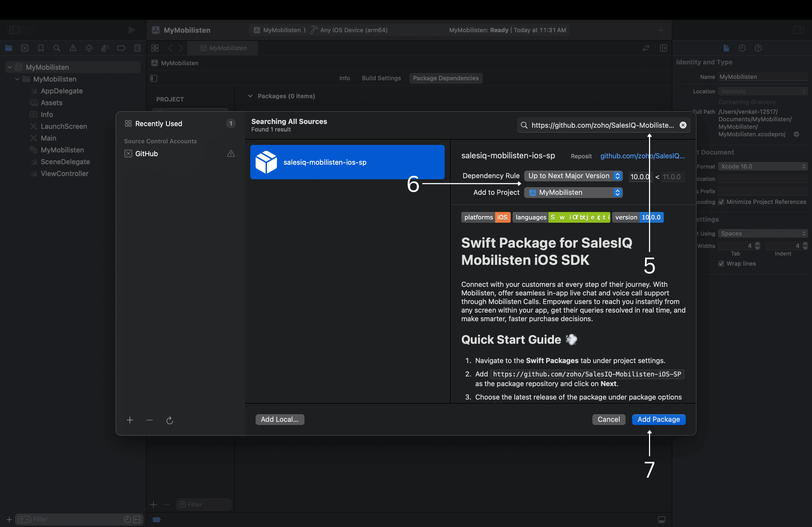Go back with the editor back arrow
Image resolution: width=812 pixels, height=527 pixels.
[x=170, y=48]
